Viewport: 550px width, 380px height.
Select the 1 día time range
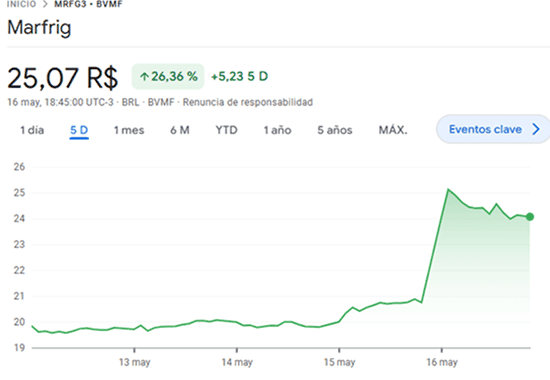(32, 130)
